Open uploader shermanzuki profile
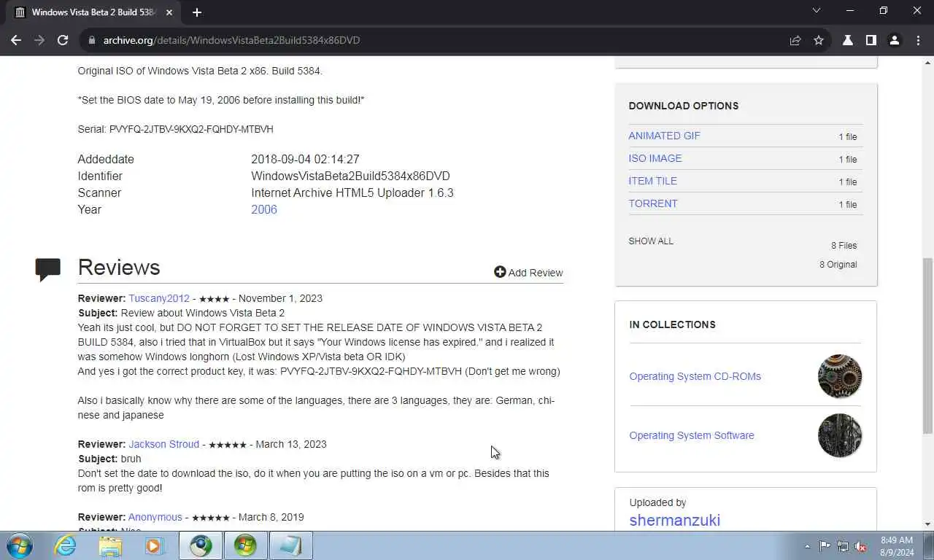 click(675, 520)
